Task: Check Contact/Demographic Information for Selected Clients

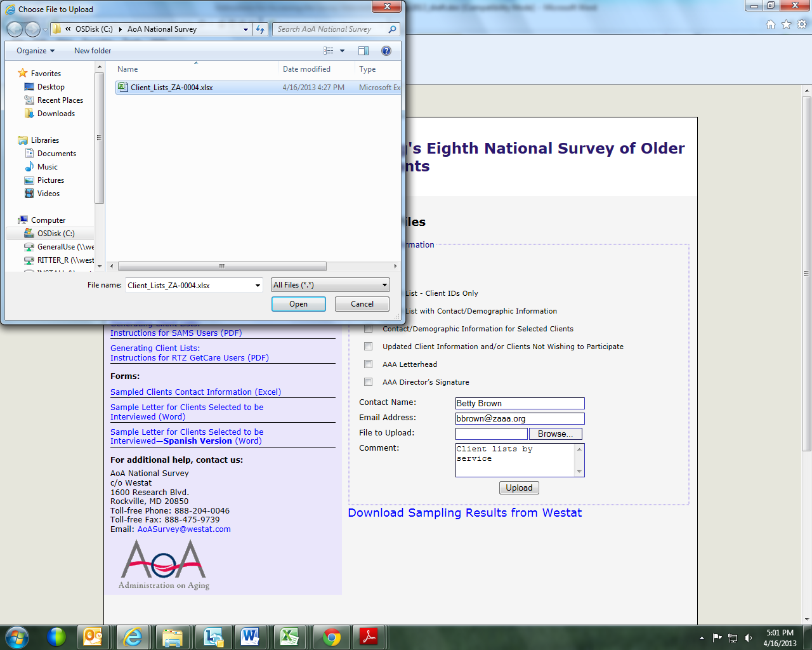Action: click(368, 329)
